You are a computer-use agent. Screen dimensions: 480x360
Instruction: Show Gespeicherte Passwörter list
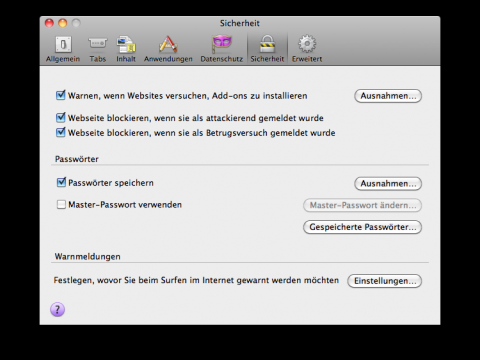(362, 227)
